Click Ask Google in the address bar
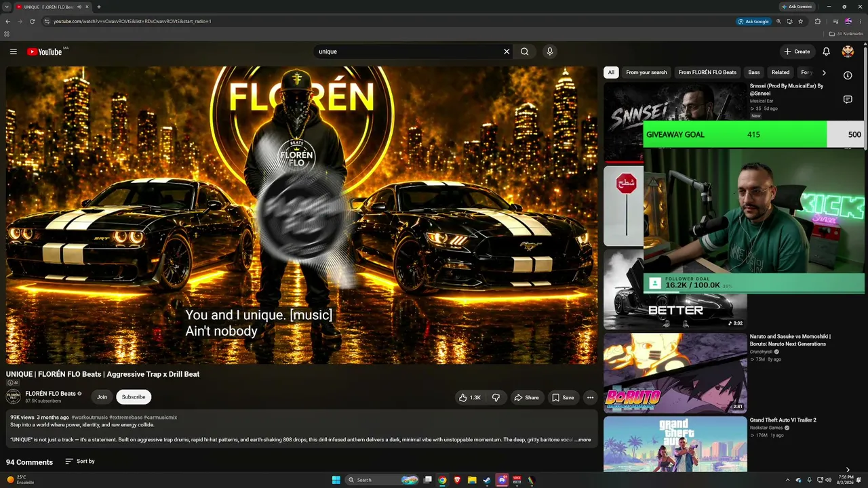868x488 pixels. point(753,22)
